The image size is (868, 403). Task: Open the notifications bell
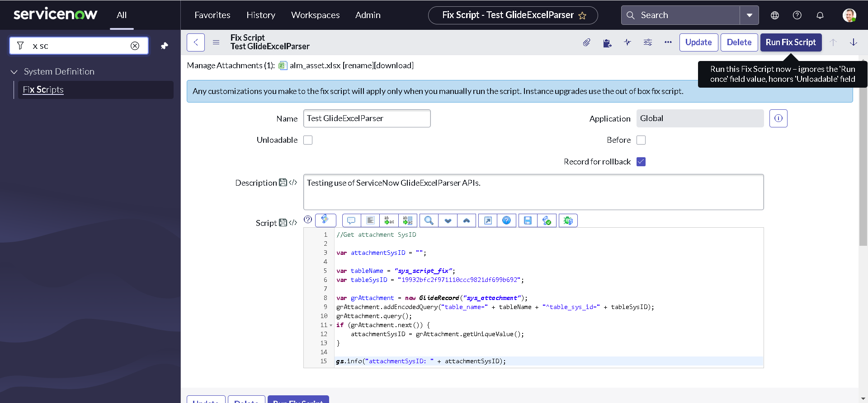point(820,15)
